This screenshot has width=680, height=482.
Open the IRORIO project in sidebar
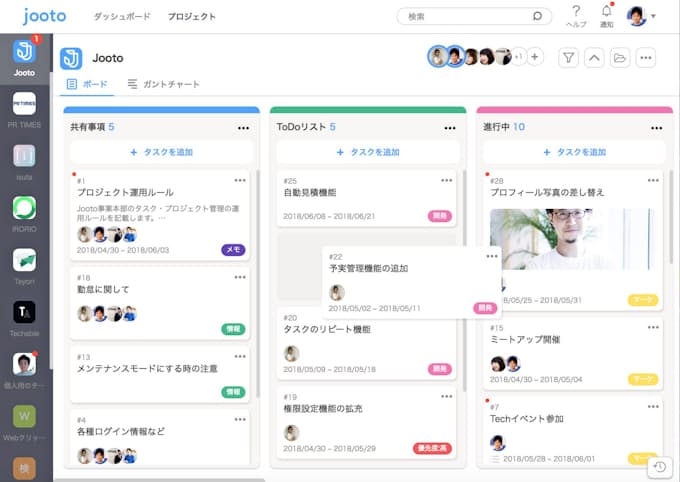point(24,208)
